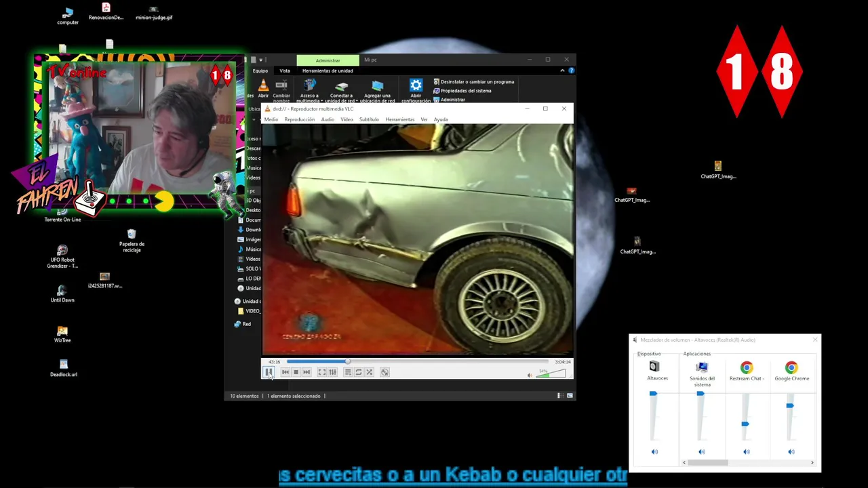Open the VLC Reproducción menu

click(300, 119)
